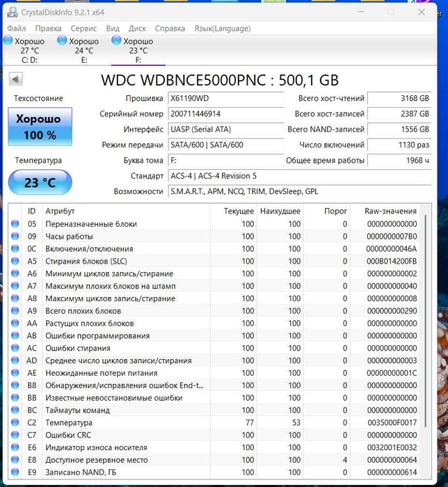Click the interface field UASP (Serial ATA)
The width and height of the screenshot is (448, 487).
pyautogui.click(x=226, y=129)
